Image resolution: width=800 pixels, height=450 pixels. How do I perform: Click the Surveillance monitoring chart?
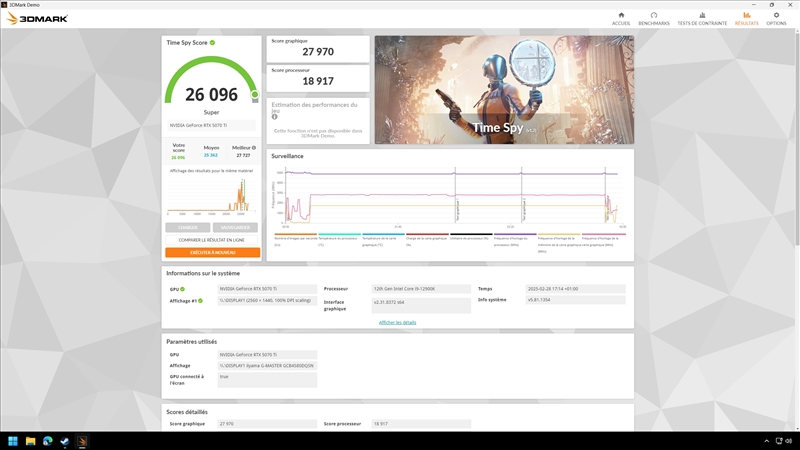tap(451, 196)
